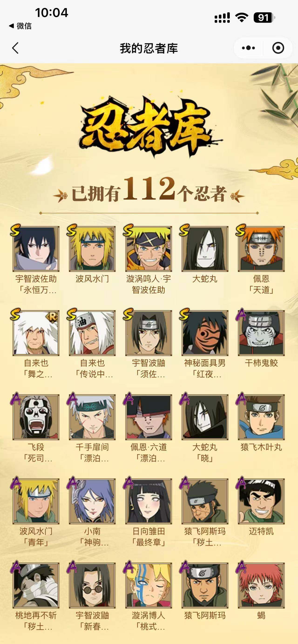Select the 日向雏田「最终章」 portrait

[x=149, y=501]
